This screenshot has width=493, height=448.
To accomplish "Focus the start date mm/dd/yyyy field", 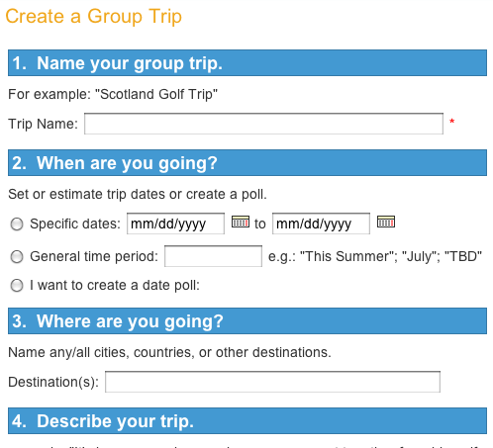I will (175, 224).
